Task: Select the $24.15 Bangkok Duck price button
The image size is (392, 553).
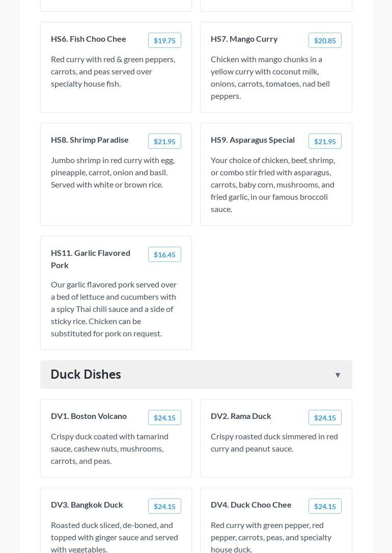Action: [164, 507]
